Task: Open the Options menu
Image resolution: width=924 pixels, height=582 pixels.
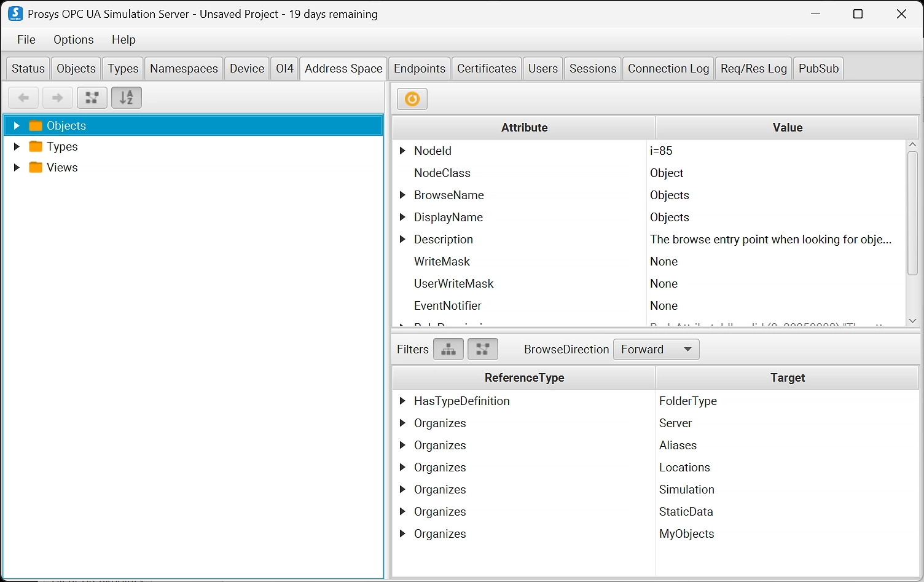Action: pyautogui.click(x=74, y=39)
